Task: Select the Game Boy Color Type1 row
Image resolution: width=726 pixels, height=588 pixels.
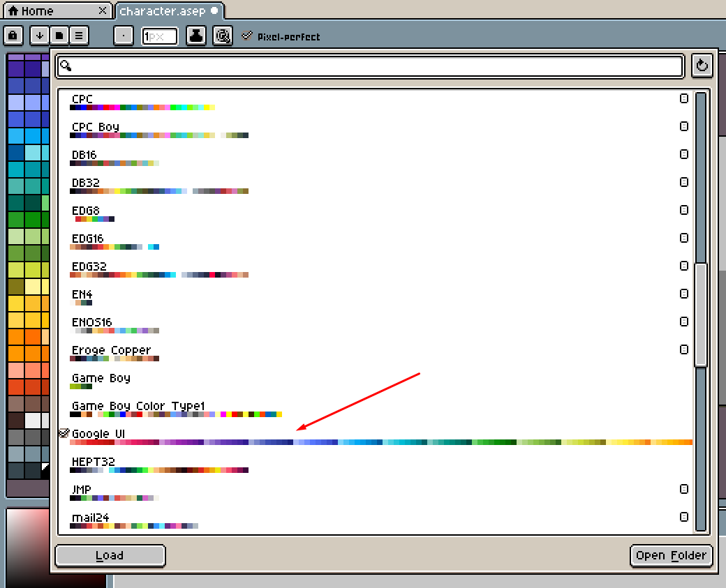Action: (375, 410)
